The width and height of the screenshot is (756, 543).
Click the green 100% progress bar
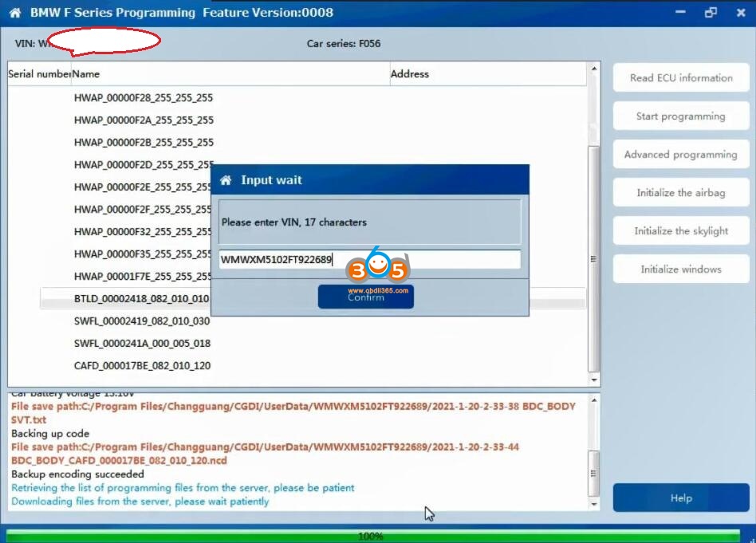point(372,536)
